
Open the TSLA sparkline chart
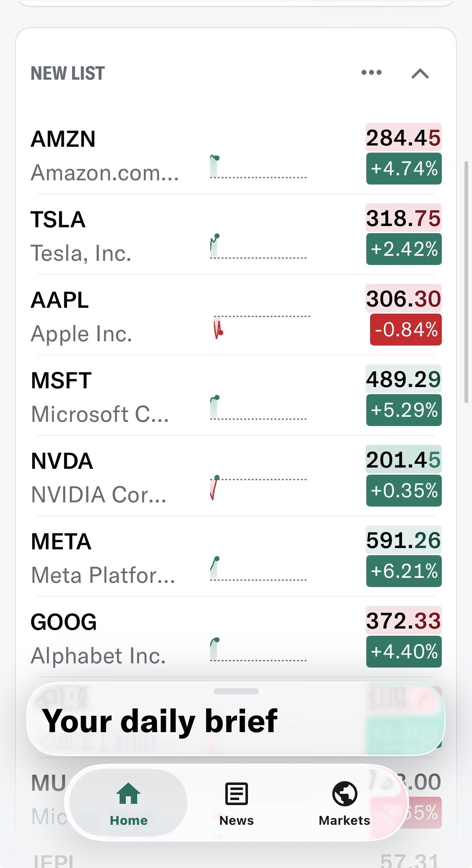click(x=258, y=247)
